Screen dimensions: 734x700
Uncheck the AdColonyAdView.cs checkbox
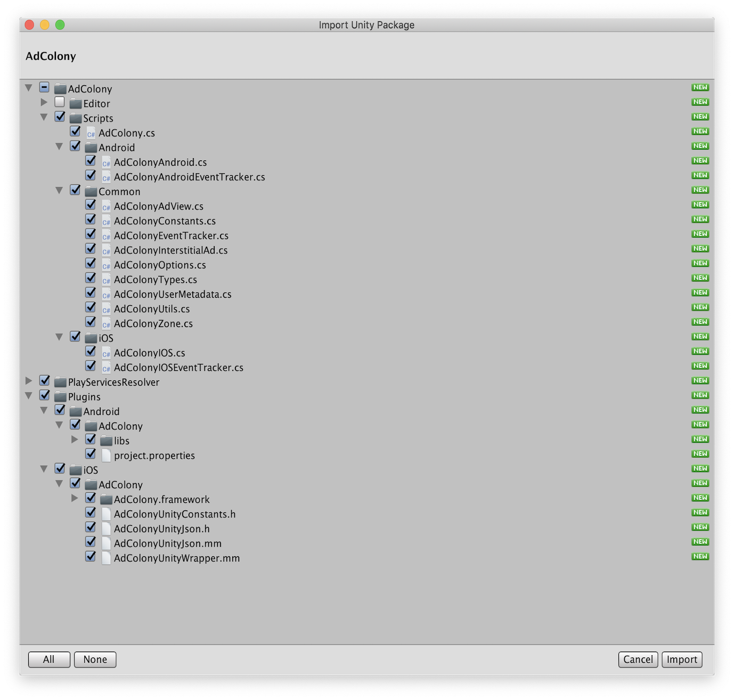coord(91,204)
